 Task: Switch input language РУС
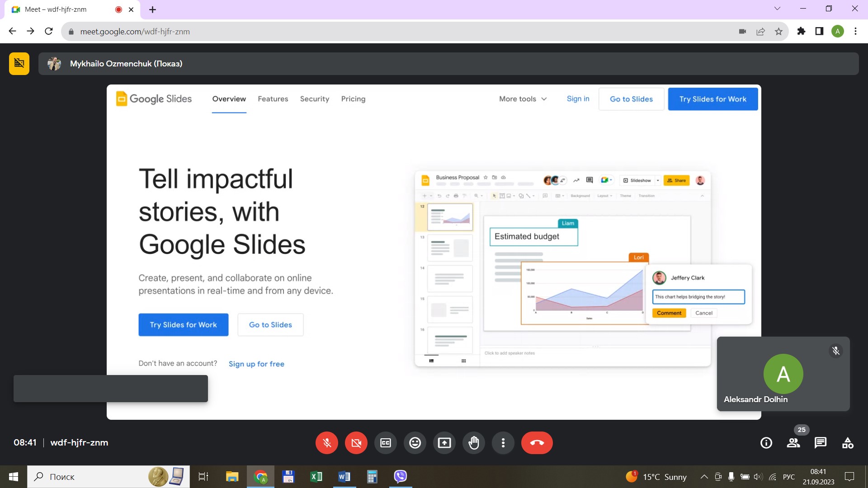pyautogui.click(x=789, y=477)
